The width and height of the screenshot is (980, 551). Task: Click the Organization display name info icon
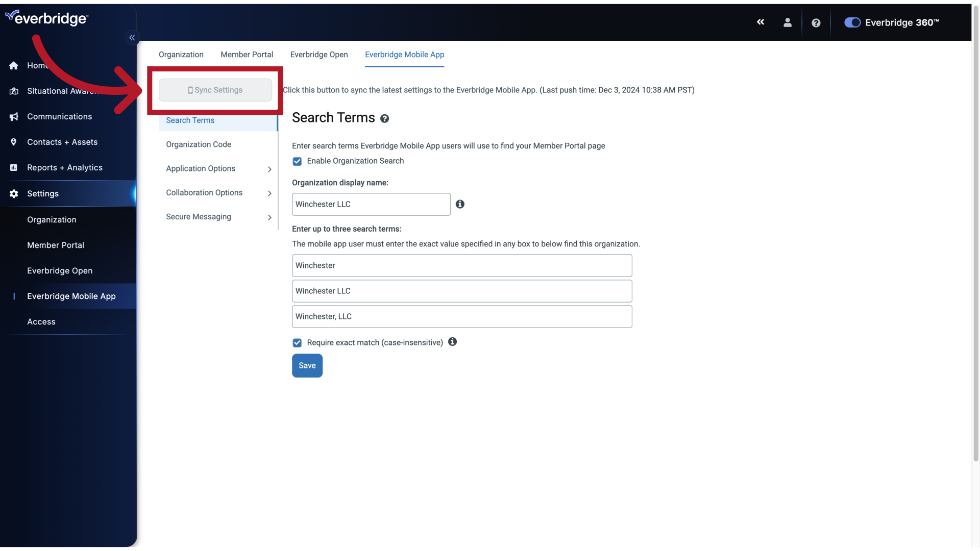pyautogui.click(x=460, y=204)
